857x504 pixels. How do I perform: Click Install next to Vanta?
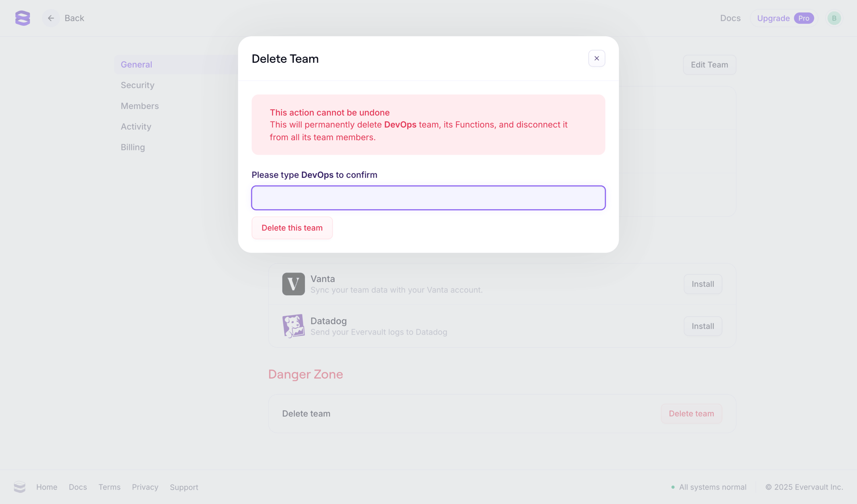[703, 284]
